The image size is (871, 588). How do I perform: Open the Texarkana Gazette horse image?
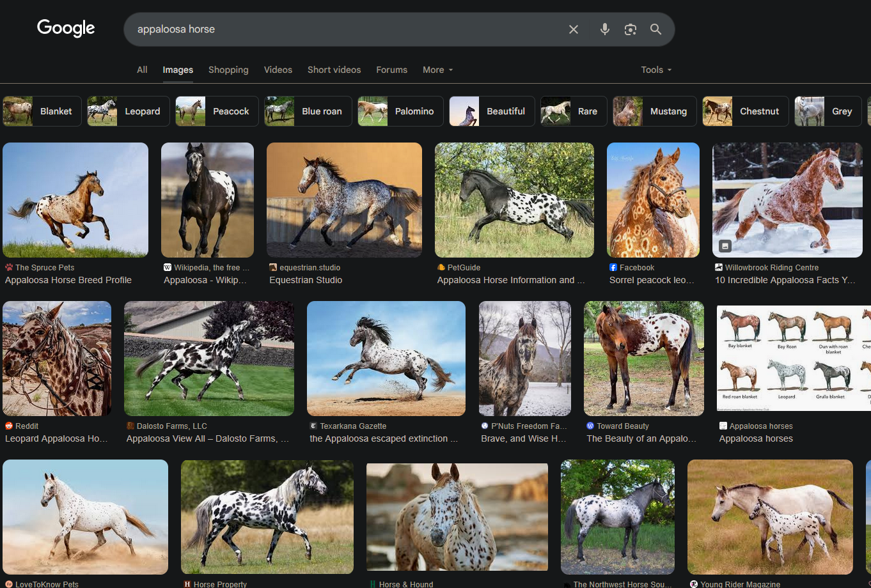click(386, 359)
